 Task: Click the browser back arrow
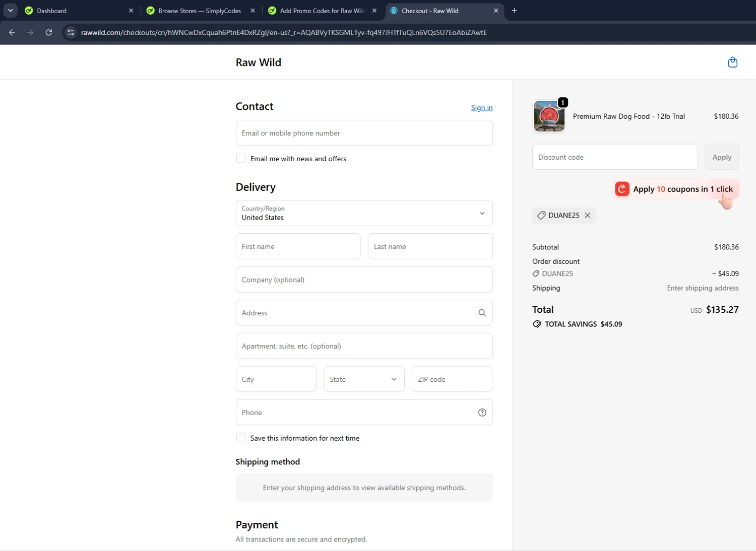pos(12,32)
